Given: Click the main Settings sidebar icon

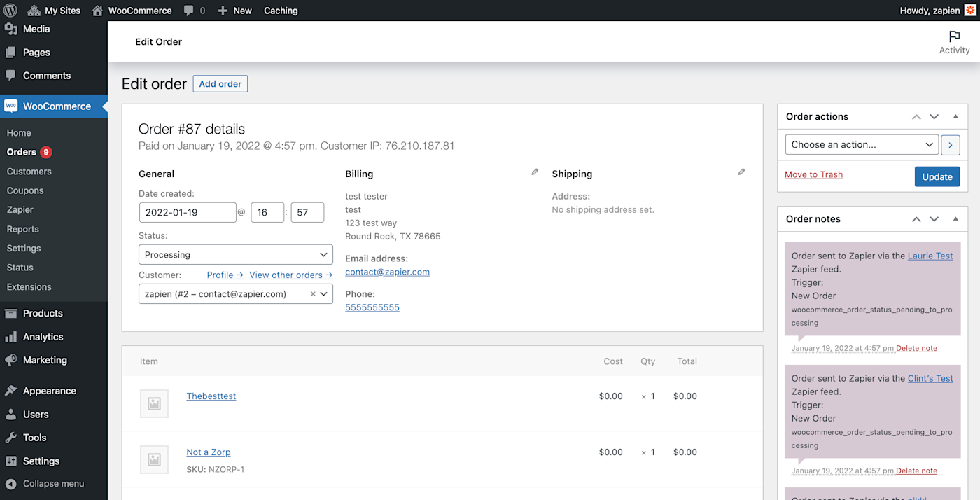Looking at the screenshot, I should click(10, 461).
